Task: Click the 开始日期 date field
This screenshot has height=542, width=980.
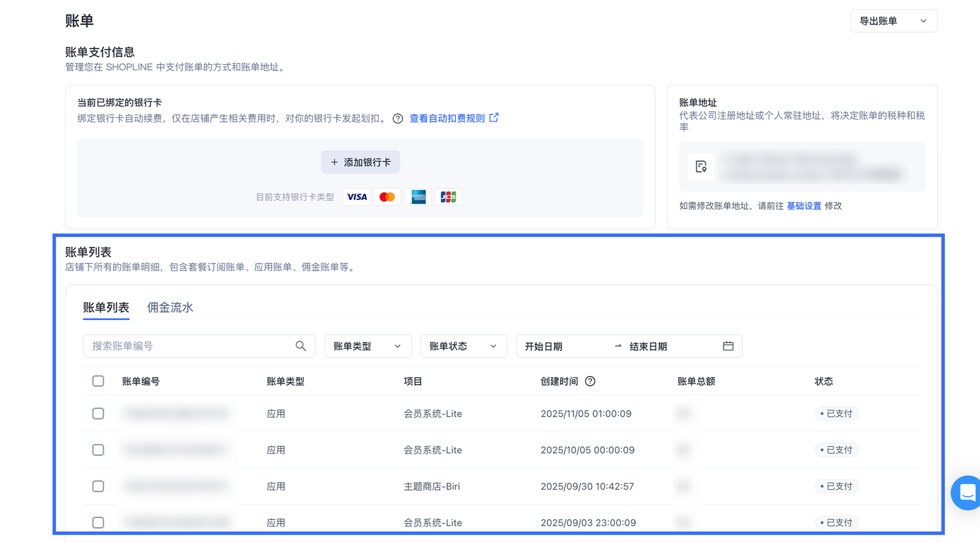Action: click(562, 346)
